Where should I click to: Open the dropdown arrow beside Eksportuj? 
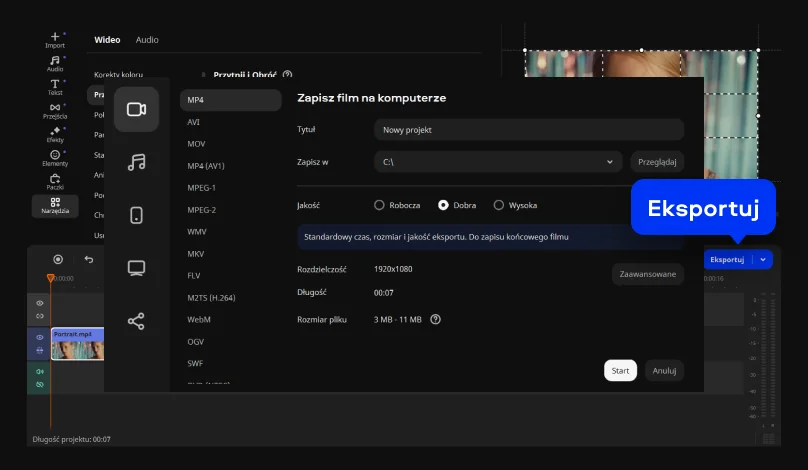[764, 259]
